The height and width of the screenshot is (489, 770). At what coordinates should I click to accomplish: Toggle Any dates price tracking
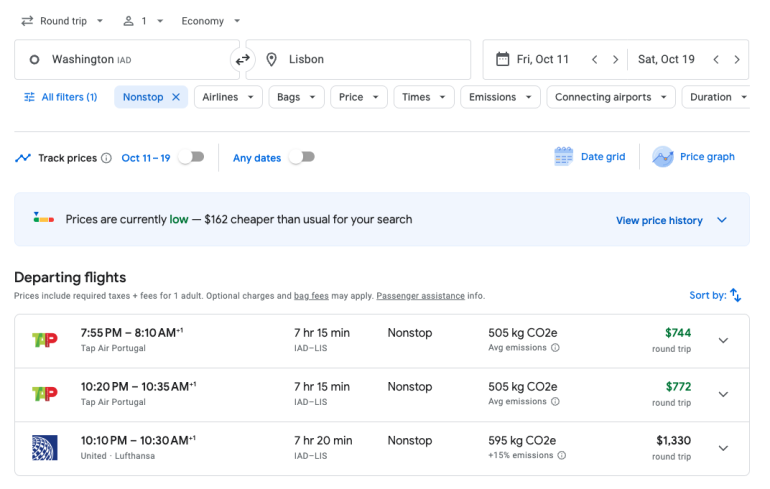tap(301, 157)
